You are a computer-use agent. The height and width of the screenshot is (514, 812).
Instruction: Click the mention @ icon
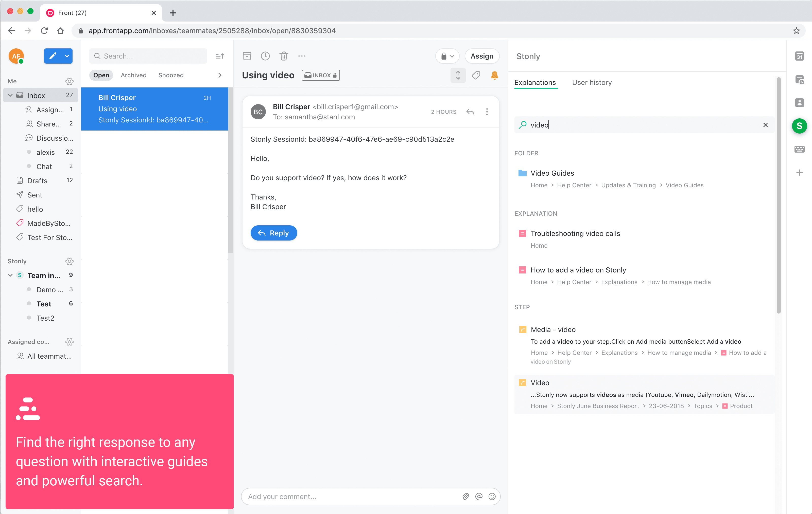tap(479, 496)
